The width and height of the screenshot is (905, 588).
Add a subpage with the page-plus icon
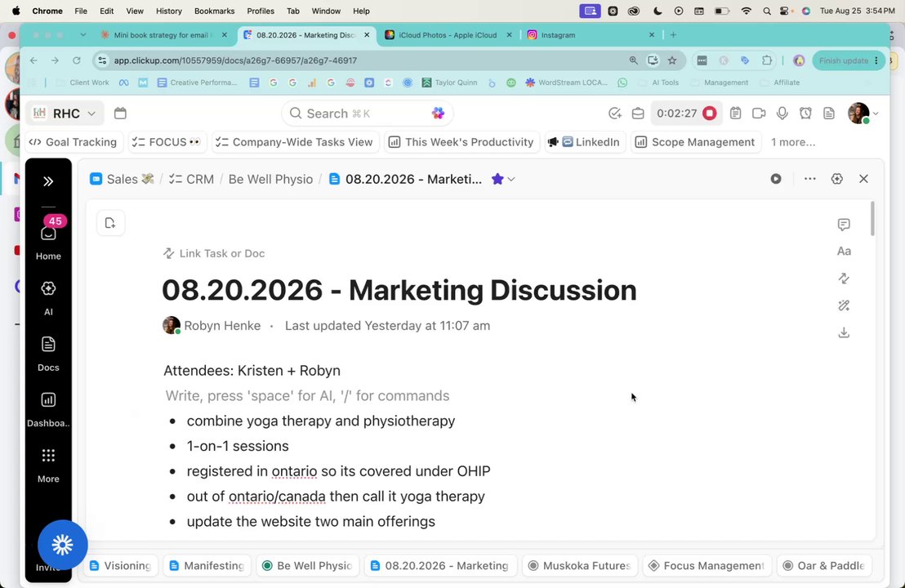point(110,223)
